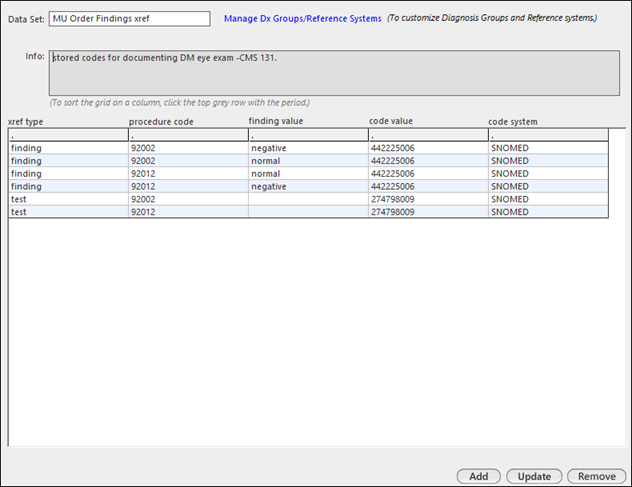Click empty finding value in 92002 test row
This screenshot has width=632, height=487.
[308, 199]
